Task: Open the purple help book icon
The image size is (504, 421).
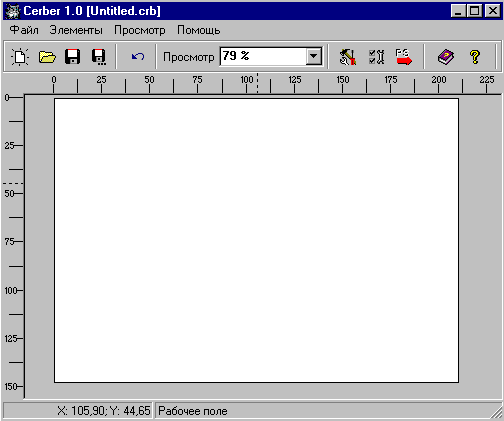Action: (x=446, y=57)
